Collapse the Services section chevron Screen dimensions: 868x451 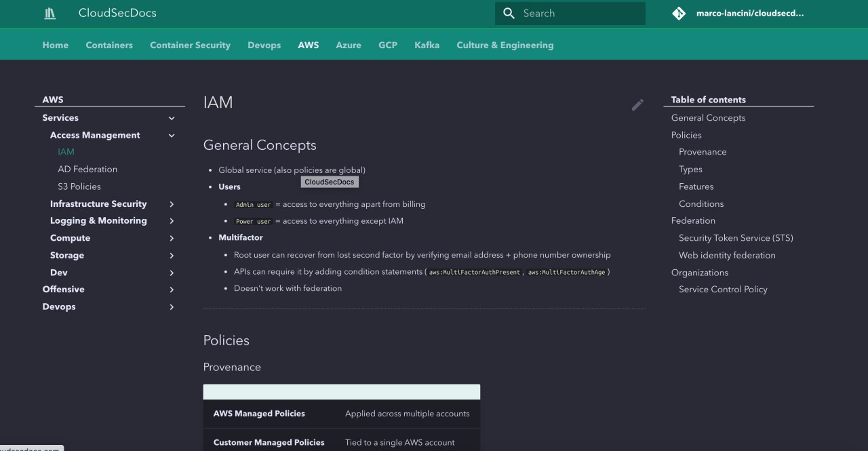coord(172,118)
